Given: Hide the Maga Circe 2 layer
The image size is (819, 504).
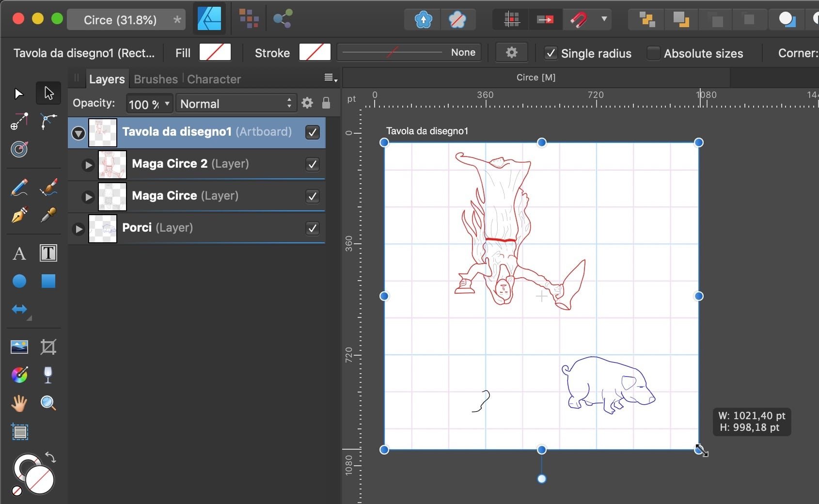Looking at the screenshot, I should pyautogui.click(x=313, y=164).
